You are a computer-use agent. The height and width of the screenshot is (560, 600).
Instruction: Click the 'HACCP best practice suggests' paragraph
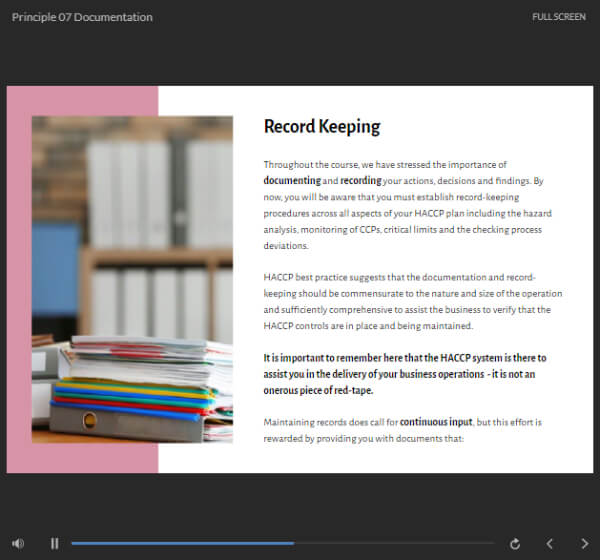tap(412, 301)
